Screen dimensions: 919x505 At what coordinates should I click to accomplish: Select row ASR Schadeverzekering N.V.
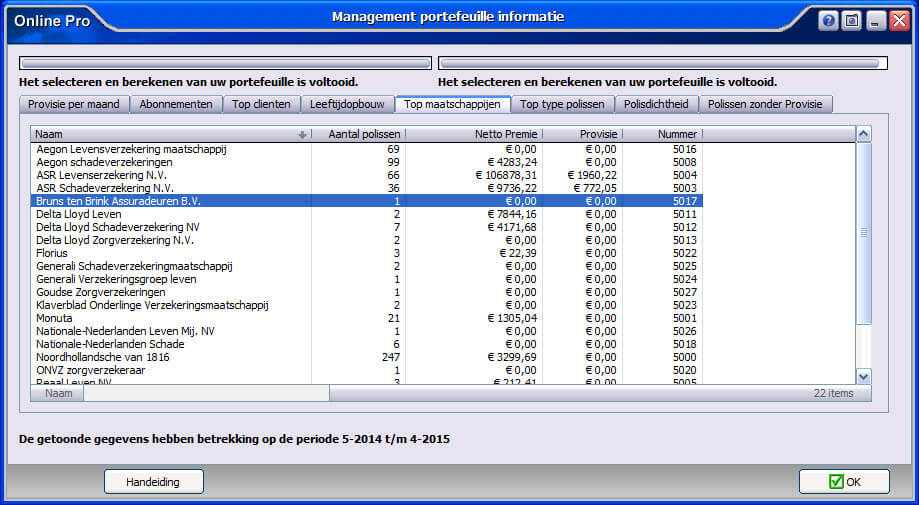point(367,188)
